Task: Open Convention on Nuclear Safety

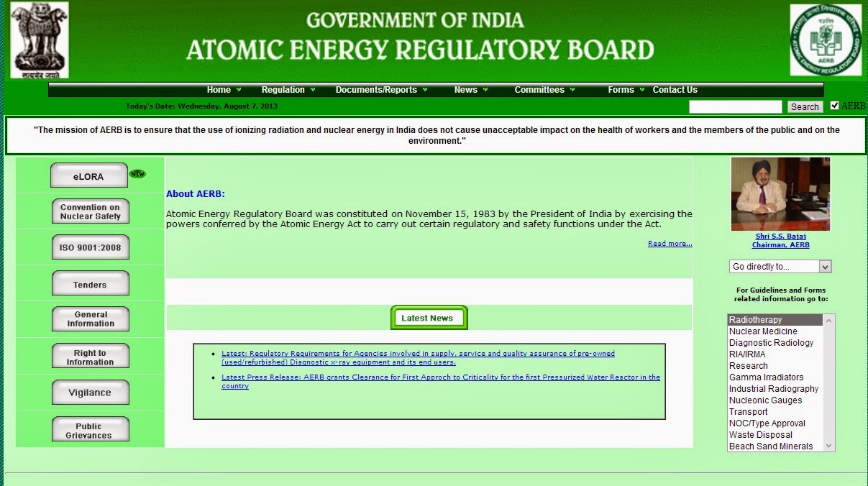Action: pos(91,211)
